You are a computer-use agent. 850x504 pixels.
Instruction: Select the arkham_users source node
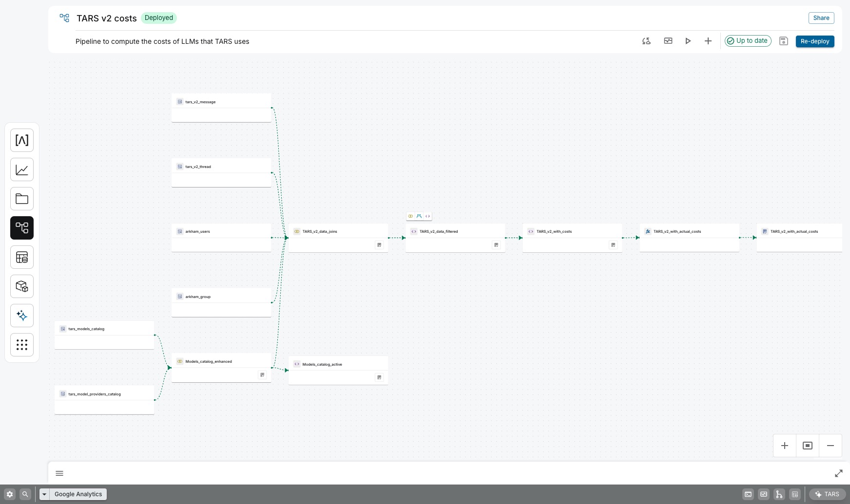coord(221,238)
